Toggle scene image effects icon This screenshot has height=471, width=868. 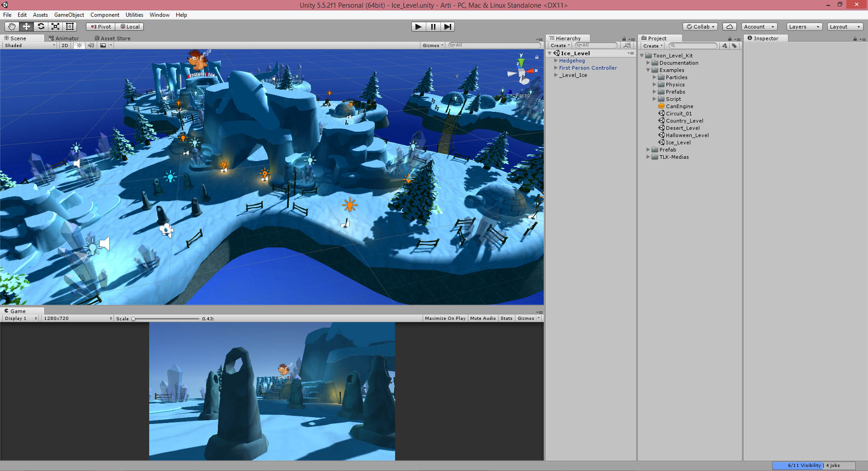(x=103, y=45)
